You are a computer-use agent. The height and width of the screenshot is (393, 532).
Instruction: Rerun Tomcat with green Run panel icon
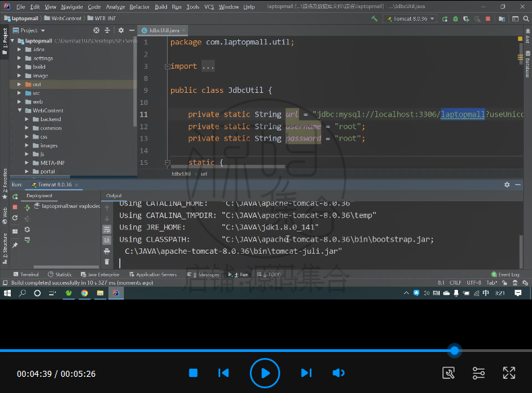(15, 196)
